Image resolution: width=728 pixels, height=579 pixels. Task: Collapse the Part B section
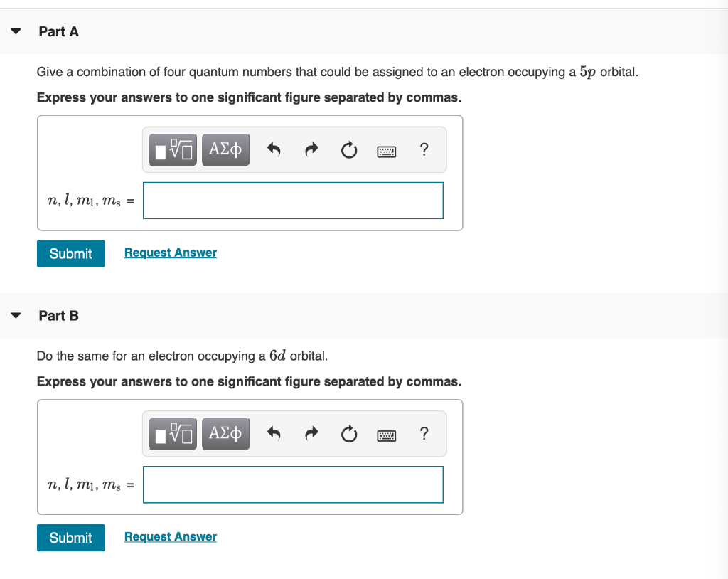(16, 315)
